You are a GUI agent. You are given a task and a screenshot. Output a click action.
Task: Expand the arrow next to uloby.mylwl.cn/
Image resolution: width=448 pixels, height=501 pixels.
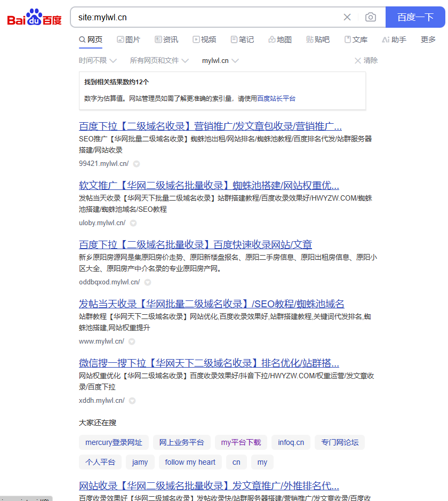tap(133, 223)
